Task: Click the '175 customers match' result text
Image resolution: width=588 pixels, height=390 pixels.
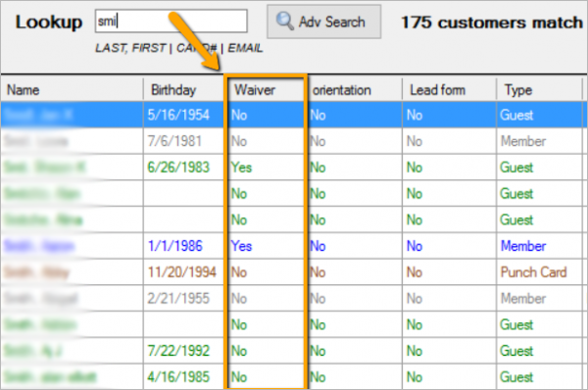Action: (492, 23)
